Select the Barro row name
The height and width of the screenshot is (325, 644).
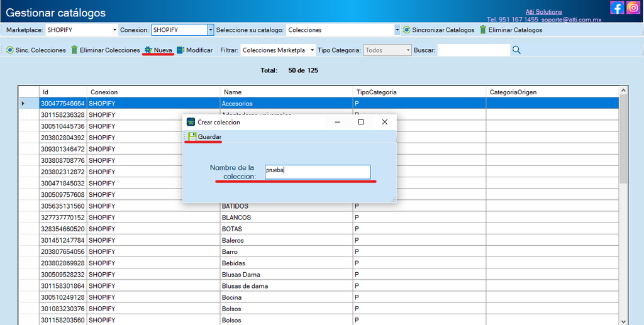tap(286, 251)
